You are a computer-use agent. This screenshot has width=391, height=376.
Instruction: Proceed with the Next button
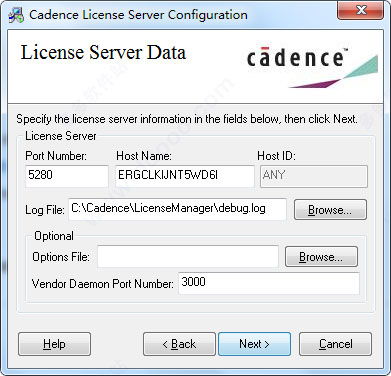coord(254,344)
